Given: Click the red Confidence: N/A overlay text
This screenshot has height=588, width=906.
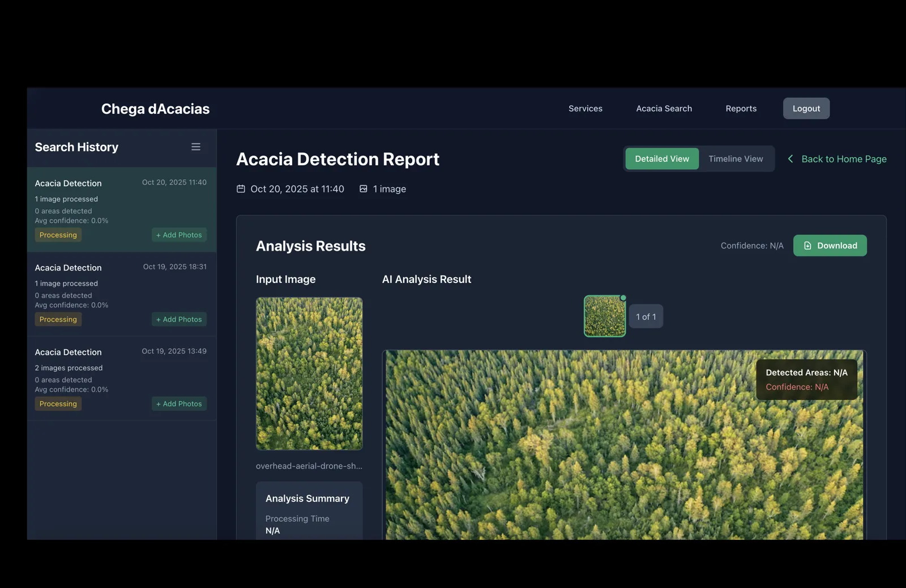Looking at the screenshot, I should pyautogui.click(x=797, y=387).
